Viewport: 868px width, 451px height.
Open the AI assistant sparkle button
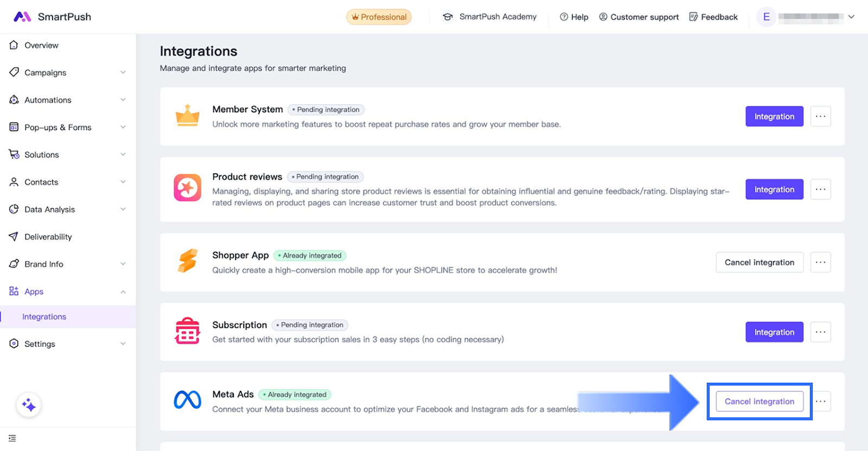point(29,405)
